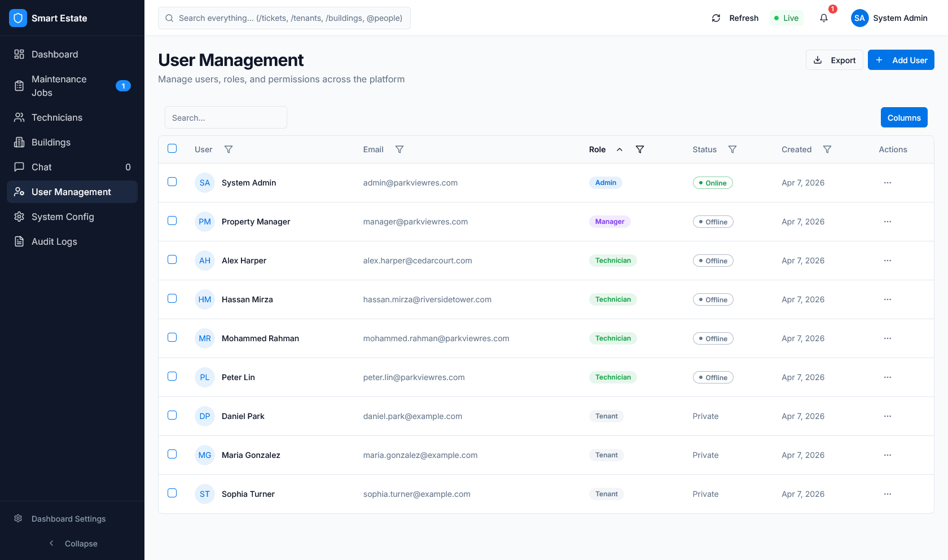Open Buildings from the sidebar icon
Screen dimensions: 948x560
coord(19,142)
